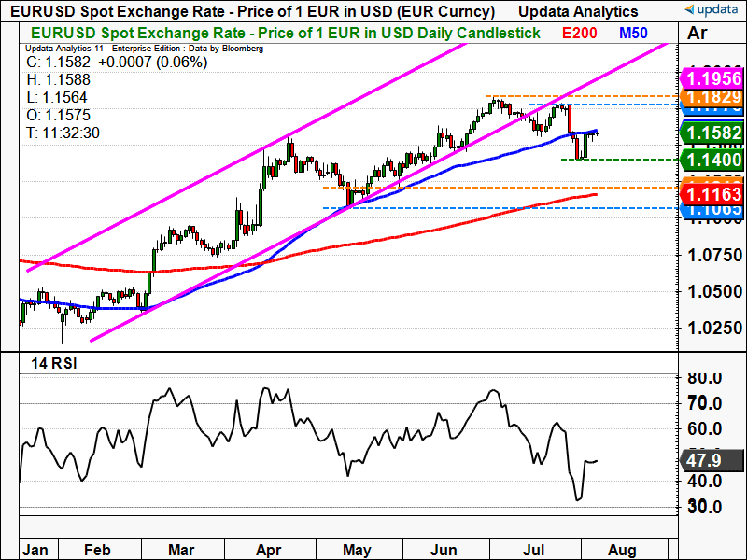The image size is (747, 560).
Task: Click the green 1.1582 current price tag
Action: coord(712,133)
